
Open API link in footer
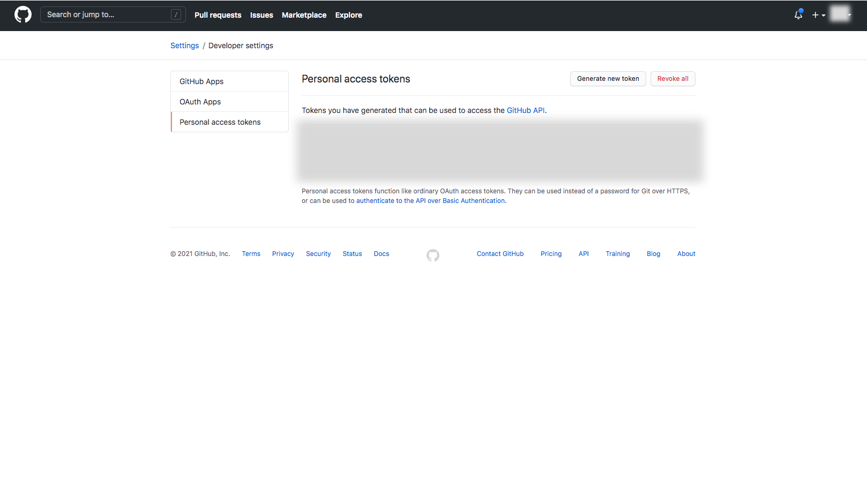584,254
